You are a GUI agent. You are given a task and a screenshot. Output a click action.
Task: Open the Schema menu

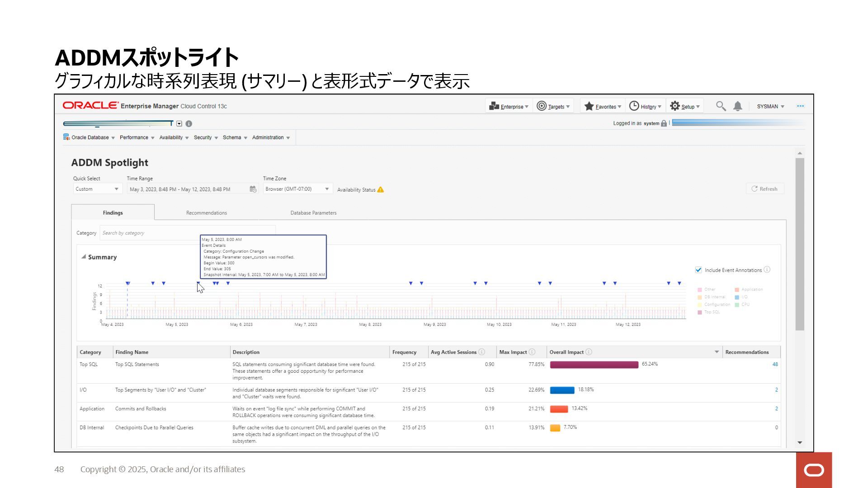pyautogui.click(x=235, y=137)
